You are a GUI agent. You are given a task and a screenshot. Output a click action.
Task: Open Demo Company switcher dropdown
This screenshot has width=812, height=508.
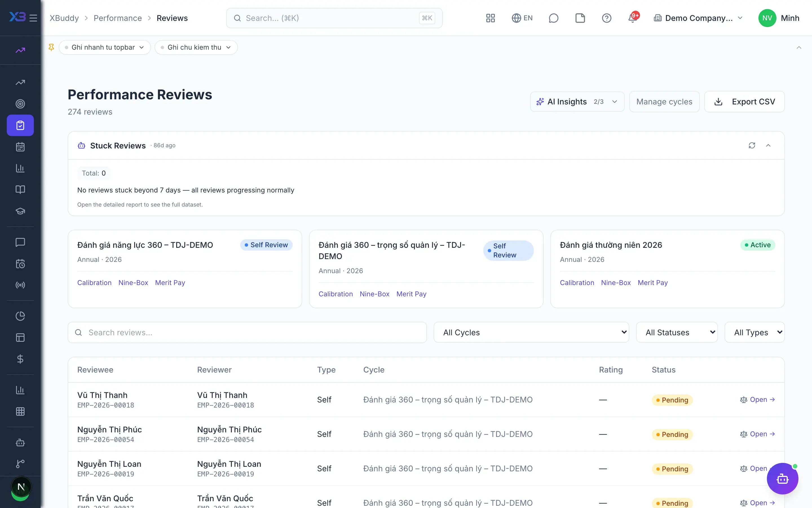click(698, 18)
